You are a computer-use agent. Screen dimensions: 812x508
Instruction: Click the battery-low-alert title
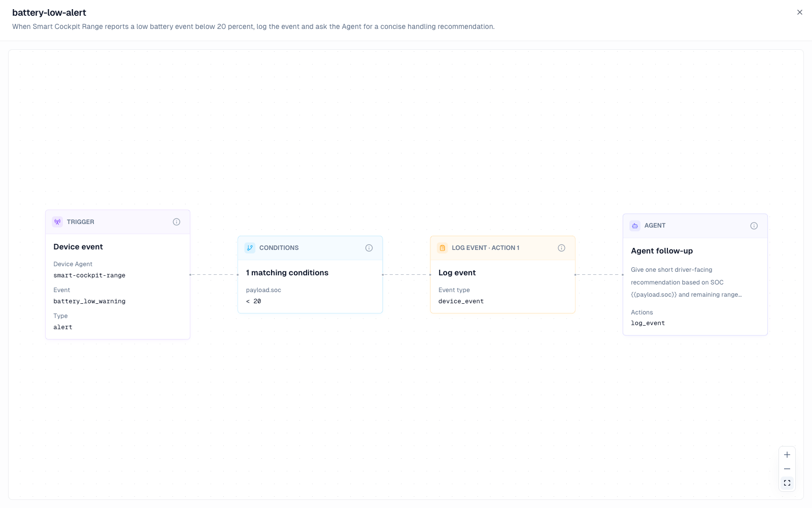(x=49, y=13)
